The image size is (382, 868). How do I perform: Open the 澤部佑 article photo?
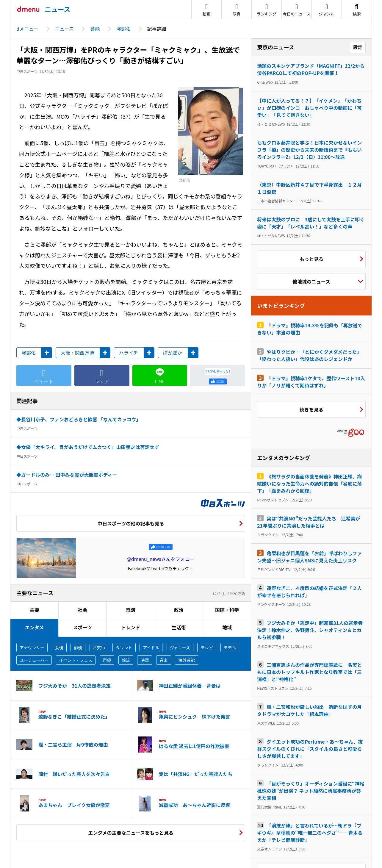coord(211,131)
